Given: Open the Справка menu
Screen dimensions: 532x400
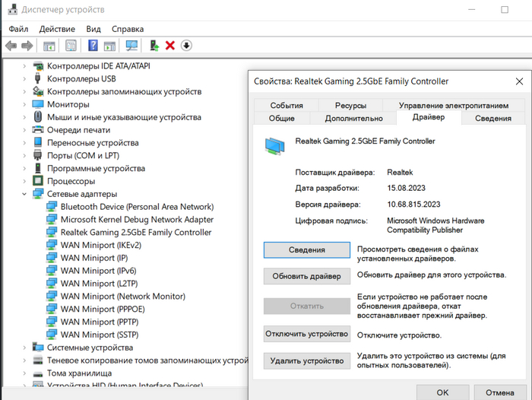Looking at the screenshot, I should [x=128, y=29].
